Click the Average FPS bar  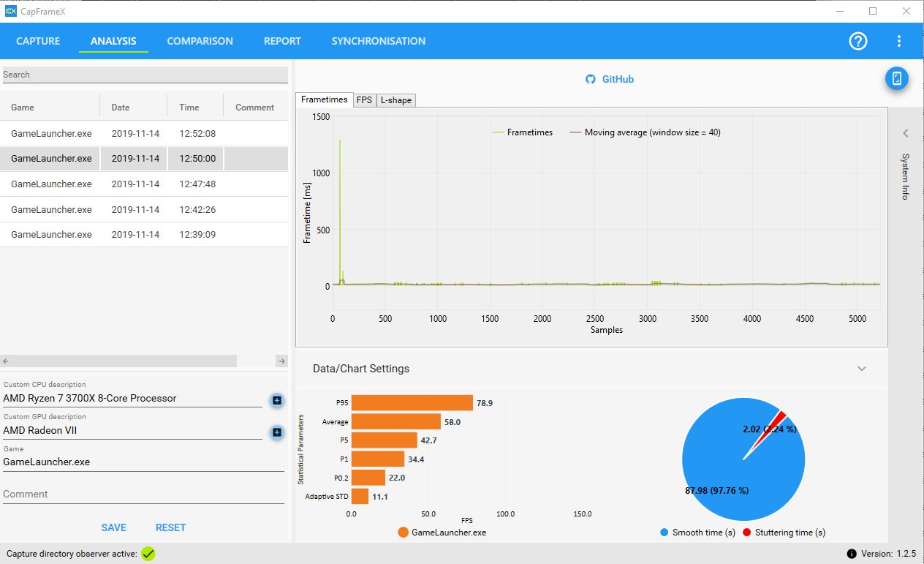pos(396,422)
